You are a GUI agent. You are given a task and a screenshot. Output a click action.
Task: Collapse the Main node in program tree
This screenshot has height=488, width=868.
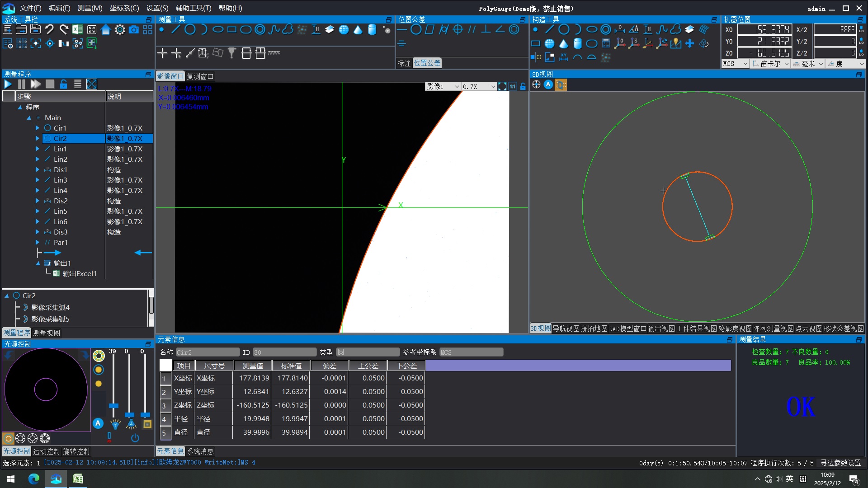(29, 118)
